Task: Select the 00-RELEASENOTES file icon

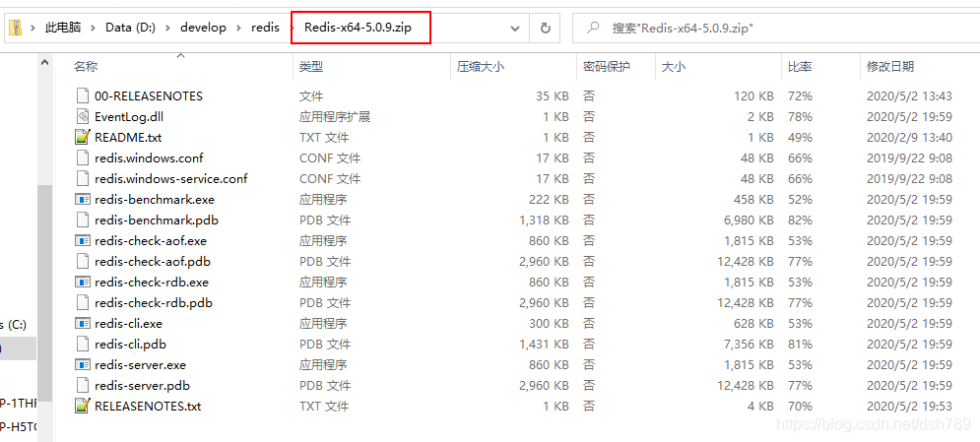Action: (83, 96)
